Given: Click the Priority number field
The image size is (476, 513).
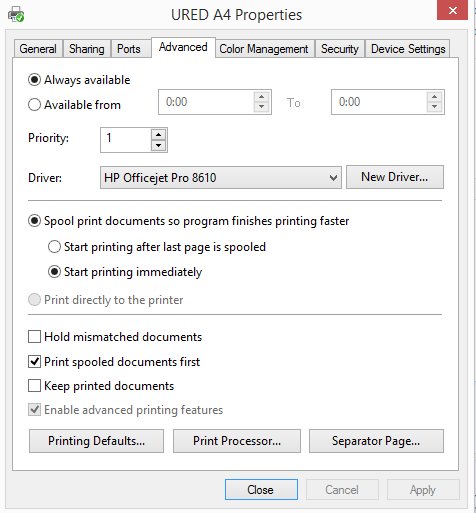Looking at the screenshot, I should [x=126, y=140].
